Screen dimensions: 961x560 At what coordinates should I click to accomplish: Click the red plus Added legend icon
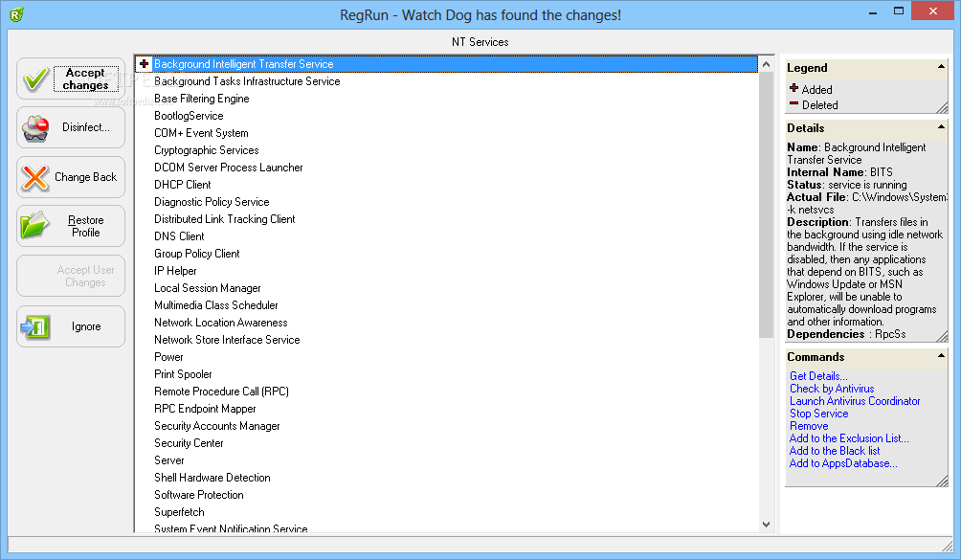click(793, 88)
